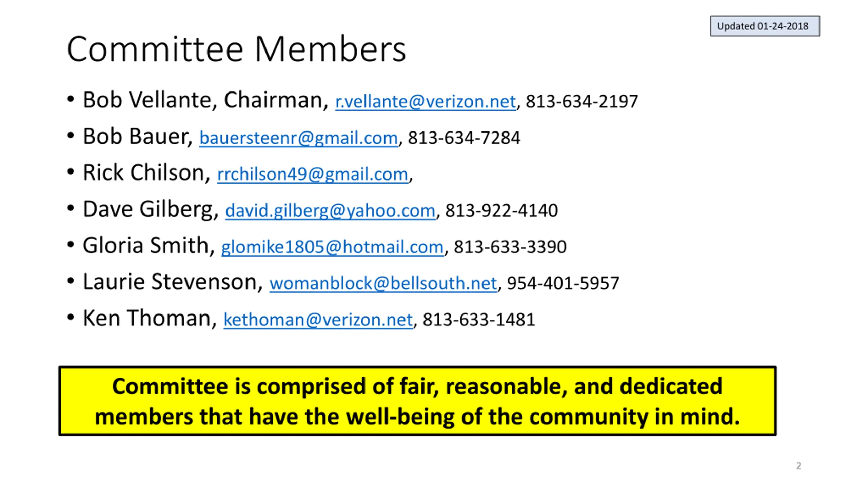Click Laurie Stevenson's phone number 954-401-5957
This screenshot has height=488, width=868.
(x=563, y=283)
